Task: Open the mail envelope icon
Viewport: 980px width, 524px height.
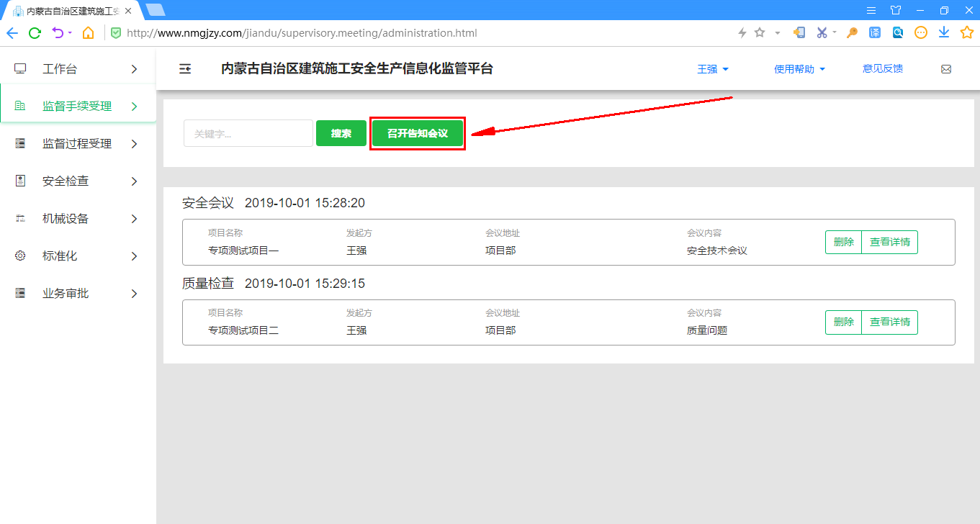Action: [946, 69]
